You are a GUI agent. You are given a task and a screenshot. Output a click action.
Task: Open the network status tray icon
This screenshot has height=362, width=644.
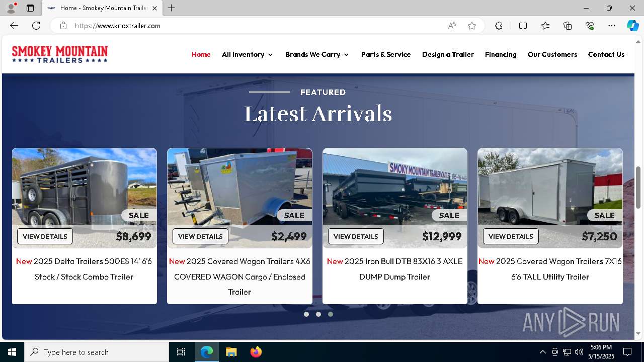tap(567, 352)
